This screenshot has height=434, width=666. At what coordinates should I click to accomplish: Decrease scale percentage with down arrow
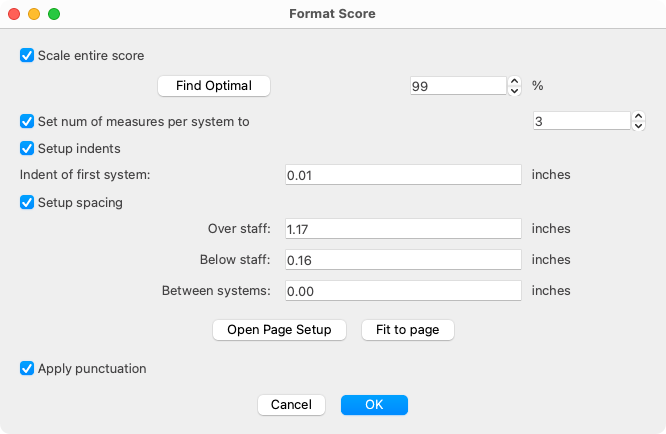pos(514,91)
